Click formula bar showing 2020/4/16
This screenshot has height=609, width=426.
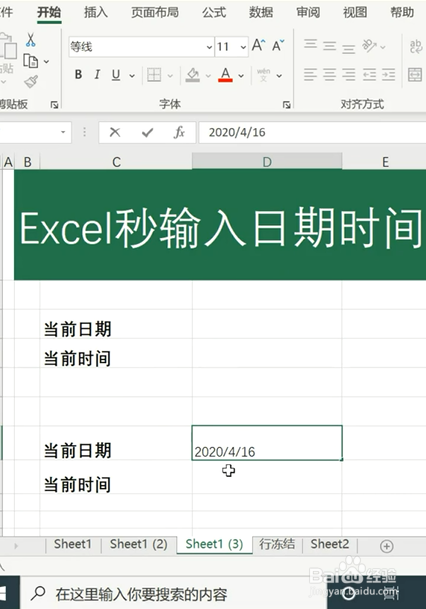[x=312, y=132]
